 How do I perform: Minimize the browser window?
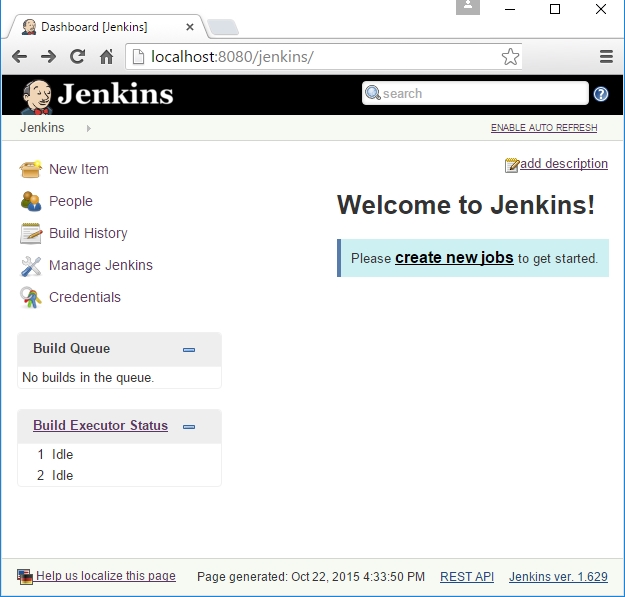pos(510,9)
